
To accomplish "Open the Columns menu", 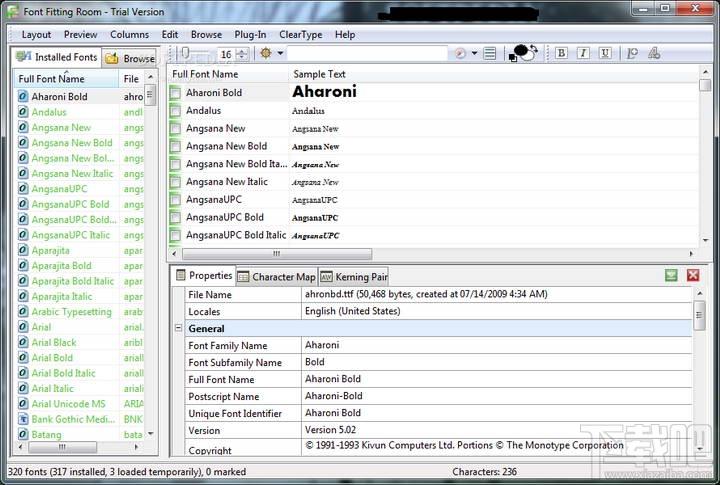I will 129,34.
